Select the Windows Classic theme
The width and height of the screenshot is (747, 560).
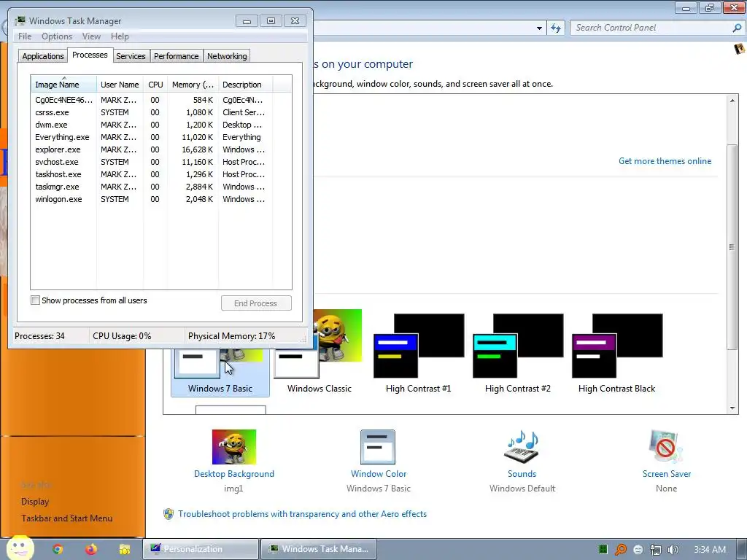(x=320, y=352)
